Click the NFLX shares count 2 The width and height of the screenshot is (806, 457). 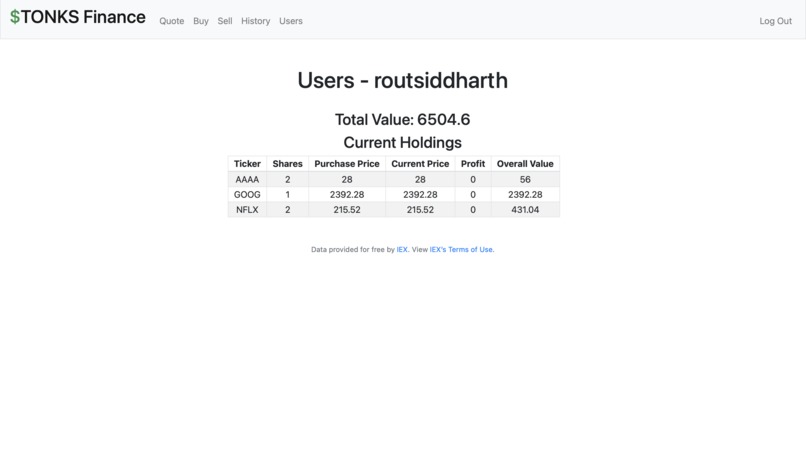point(287,210)
